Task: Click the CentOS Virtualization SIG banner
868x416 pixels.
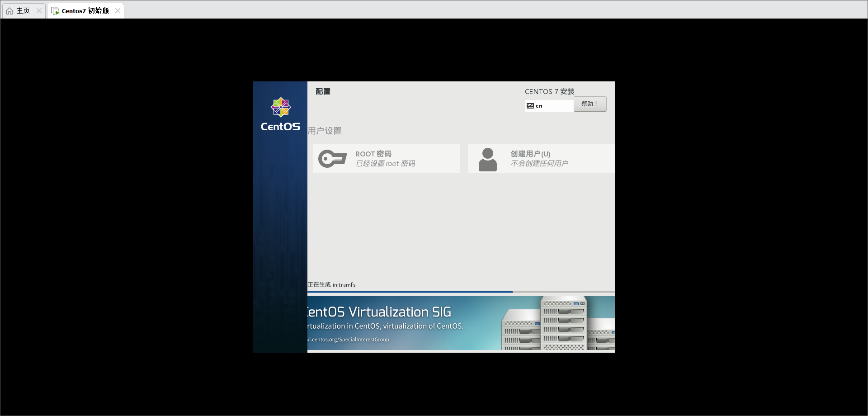Action: point(461,323)
